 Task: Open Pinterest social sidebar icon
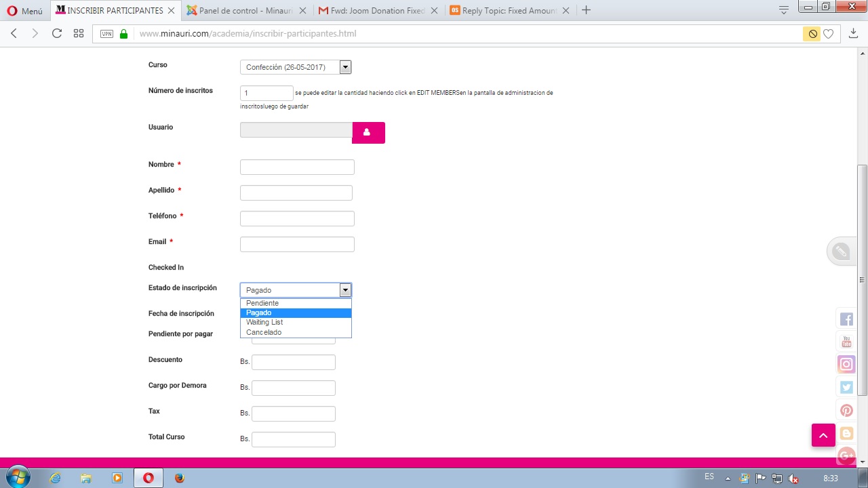coord(846,410)
